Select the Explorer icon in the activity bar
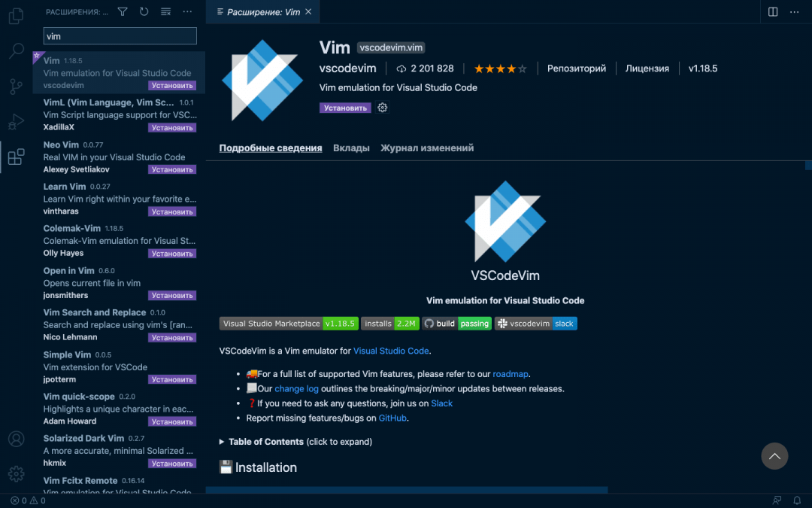Viewport: 812px width, 508px height. 16,17
